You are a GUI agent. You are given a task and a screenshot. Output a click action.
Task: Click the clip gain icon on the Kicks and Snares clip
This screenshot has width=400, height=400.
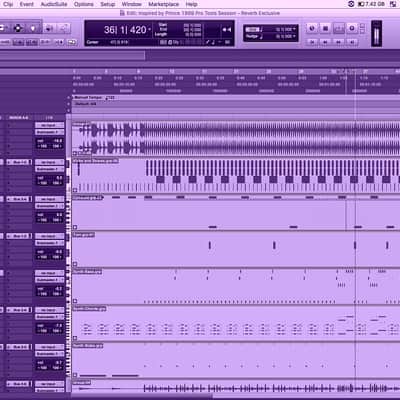coord(75,190)
